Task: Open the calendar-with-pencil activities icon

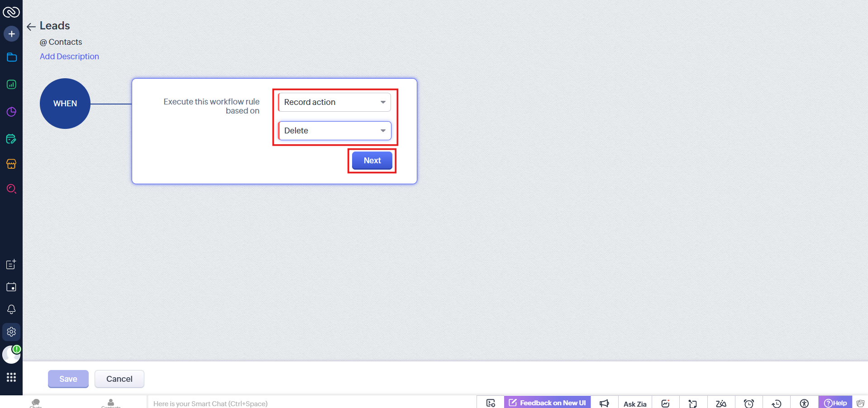Action: click(11, 139)
